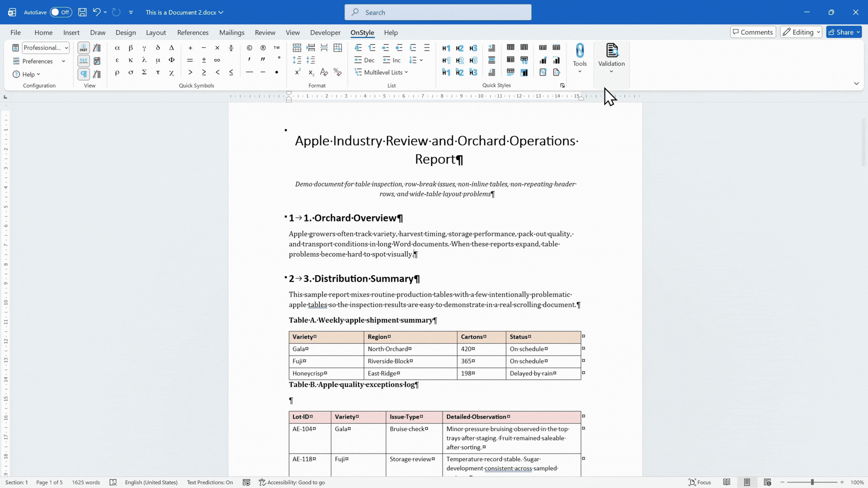Apply the H2 quick style in top row
The width and height of the screenshot is (868, 488).
coord(460,48)
